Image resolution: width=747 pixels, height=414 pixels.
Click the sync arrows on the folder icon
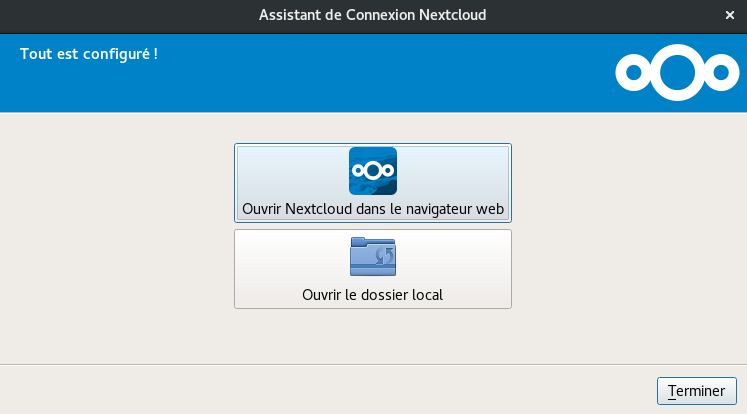pyautogui.click(x=382, y=258)
